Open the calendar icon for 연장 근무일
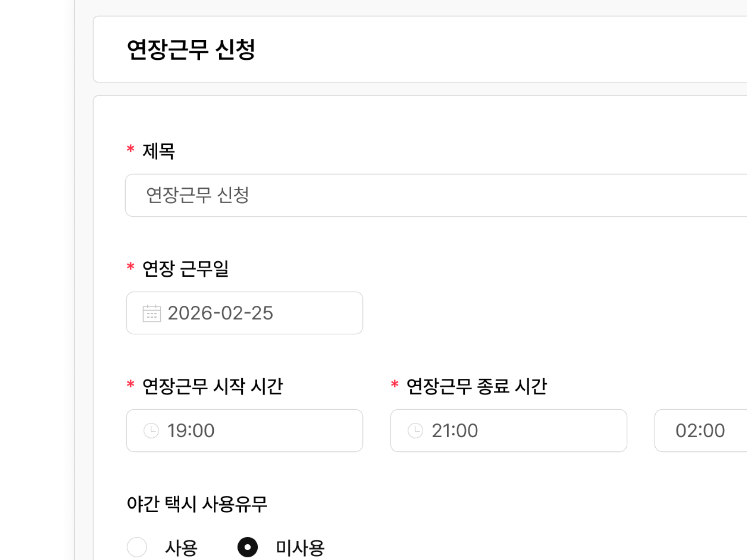 pyautogui.click(x=152, y=313)
